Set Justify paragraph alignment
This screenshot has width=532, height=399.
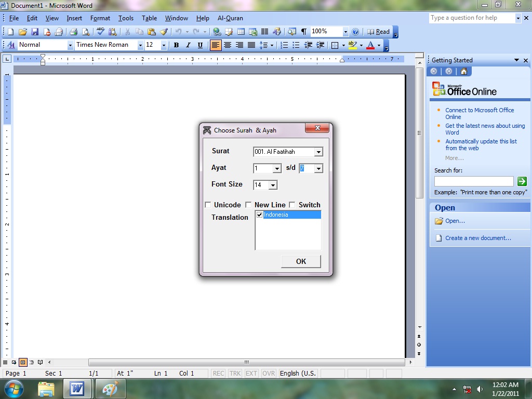coord(251,45)
